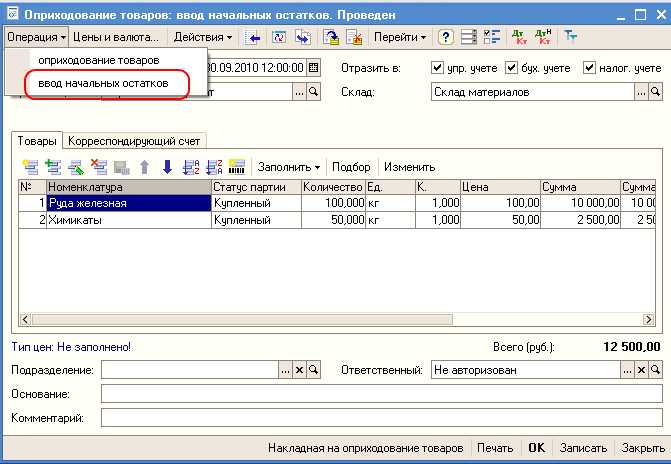Click the 2 500,00 sum cell

(x=580, y=220)
